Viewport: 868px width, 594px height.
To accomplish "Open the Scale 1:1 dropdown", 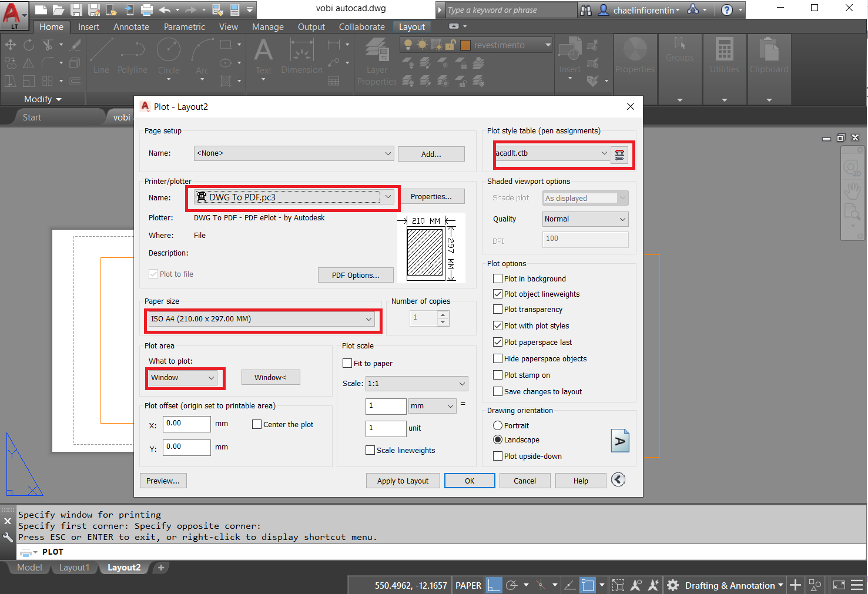I will coord(417,384).
